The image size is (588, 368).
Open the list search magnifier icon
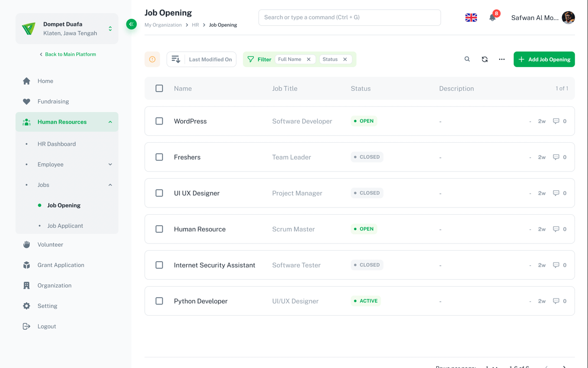pyautogui.click(x=467, y=59)
